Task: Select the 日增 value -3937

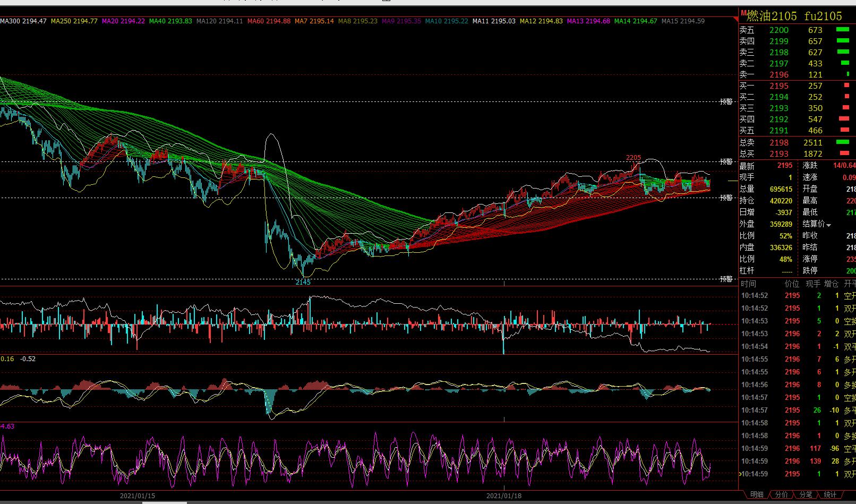Action: pos(783,212)
